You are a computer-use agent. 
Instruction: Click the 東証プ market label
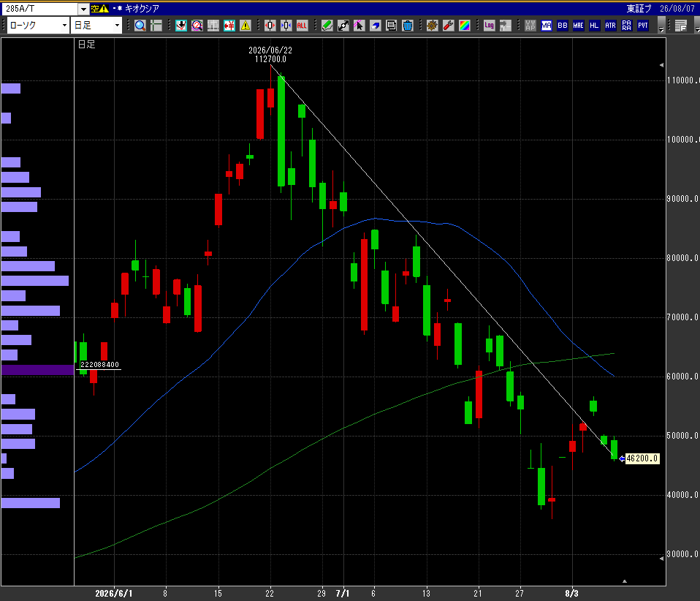(x=639, y=9)
